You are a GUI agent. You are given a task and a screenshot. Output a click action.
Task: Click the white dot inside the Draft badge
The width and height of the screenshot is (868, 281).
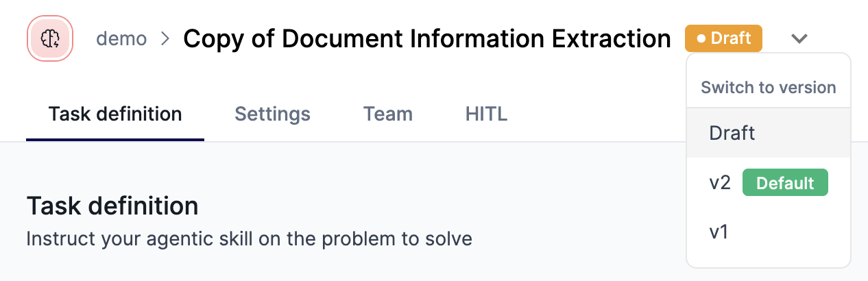click(x=701, y=39)
